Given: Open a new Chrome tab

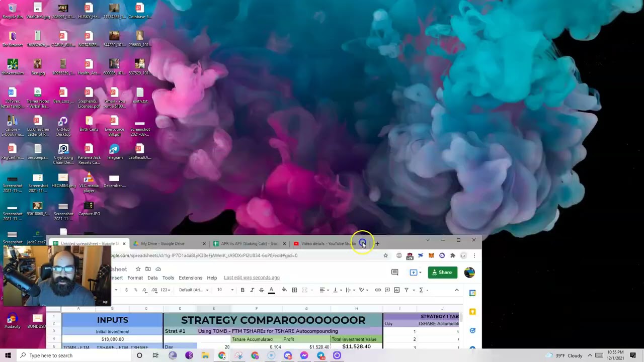Looking at the screenshot, I should coord(377,244).
